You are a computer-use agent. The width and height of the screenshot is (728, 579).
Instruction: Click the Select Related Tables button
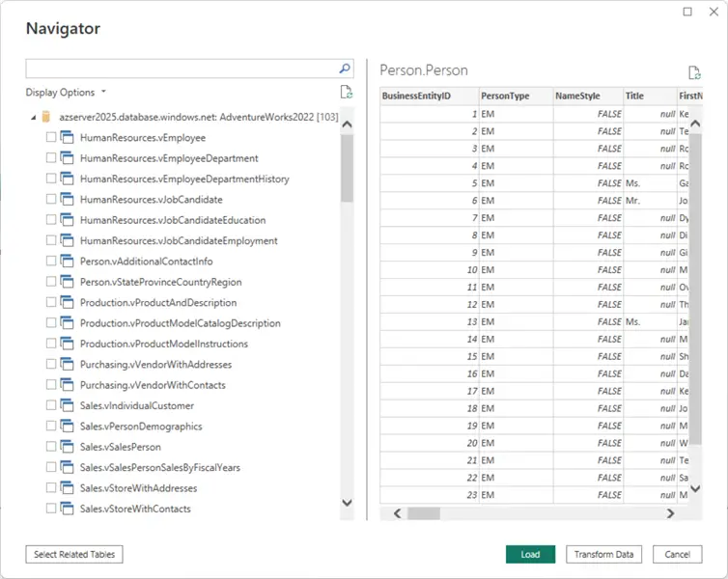tap(74, 554)
